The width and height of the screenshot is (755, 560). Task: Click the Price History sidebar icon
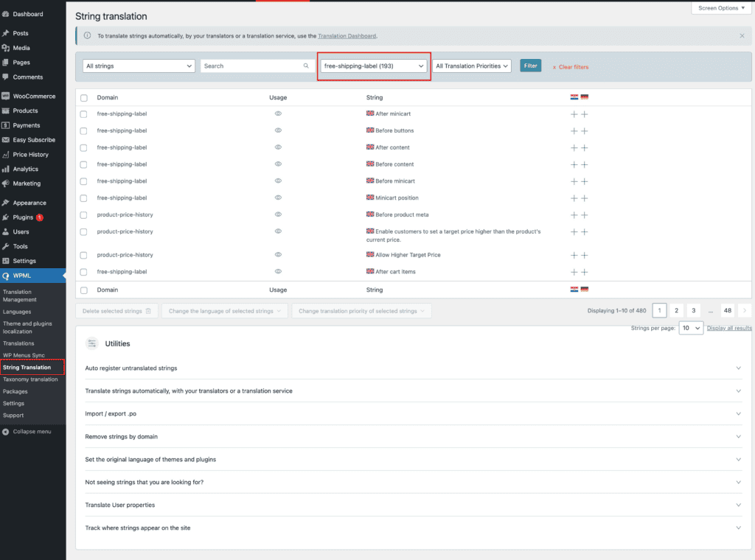coord(6,155)
